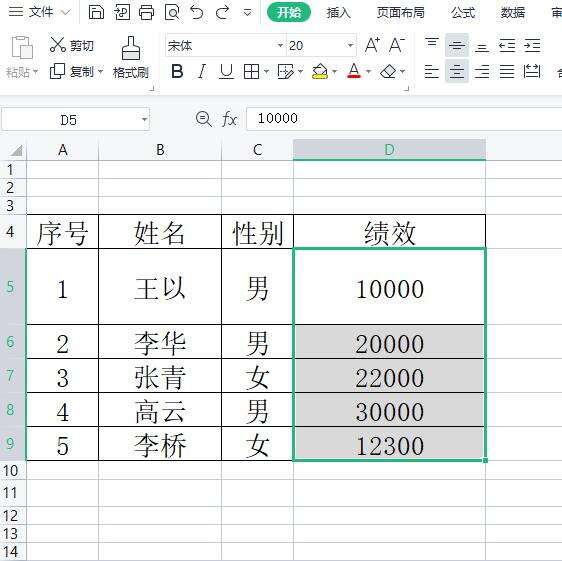The width and height of the screenshot is (562, 561).
Task: Expand the quick access toolbar customize arrow
Action: click(x=247, y=13)
